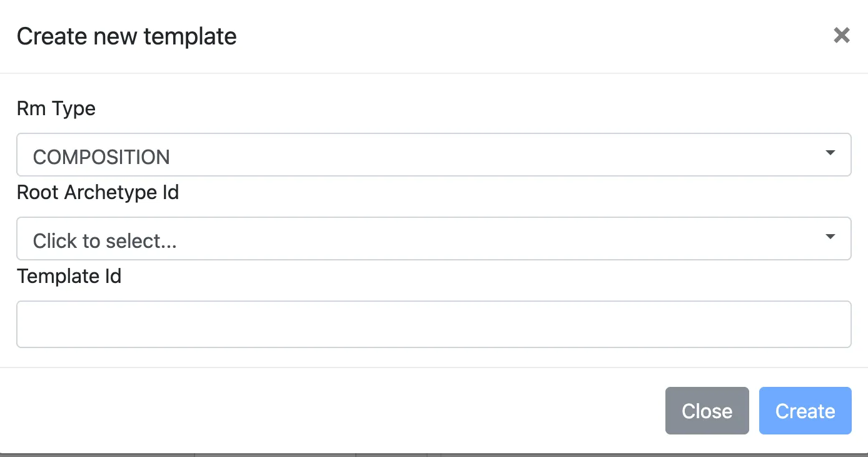The width and height of the screenshot is (868, 457).
Task: Open the Root Archetype Id selection list
Action: tap(434, 239)
